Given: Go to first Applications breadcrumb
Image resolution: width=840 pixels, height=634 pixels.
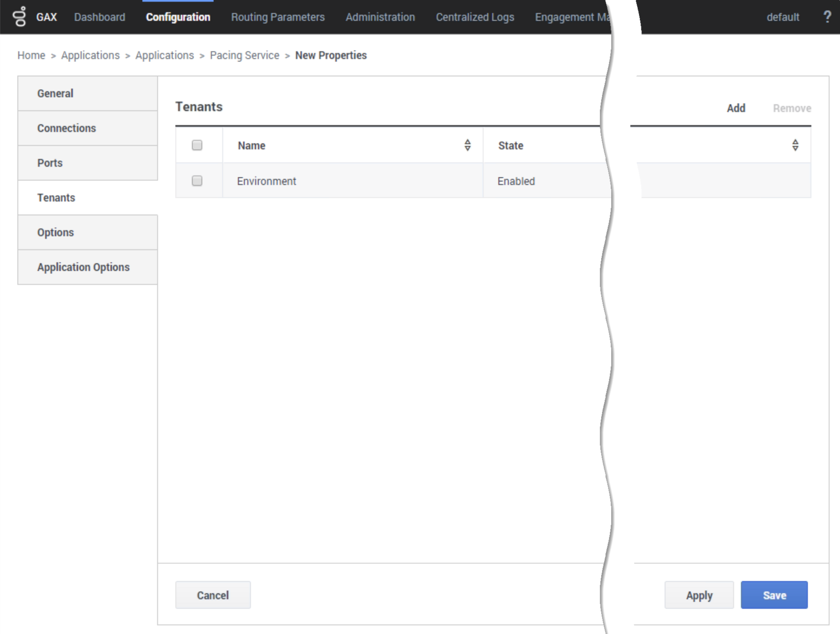Looking at the screenshot, I should (90, 55).
